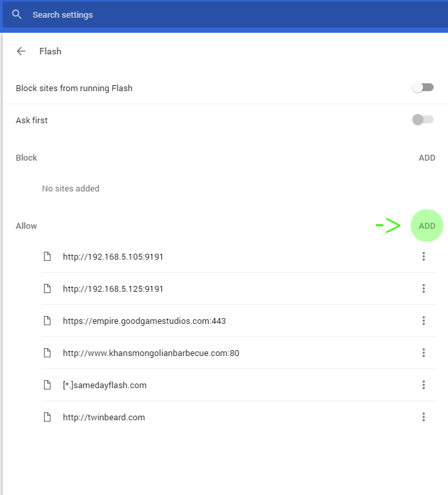Open more actions for [*.]samedayflash.com
Image resolution: width=448 pixels, height=495 pixels.
(424, 385)
